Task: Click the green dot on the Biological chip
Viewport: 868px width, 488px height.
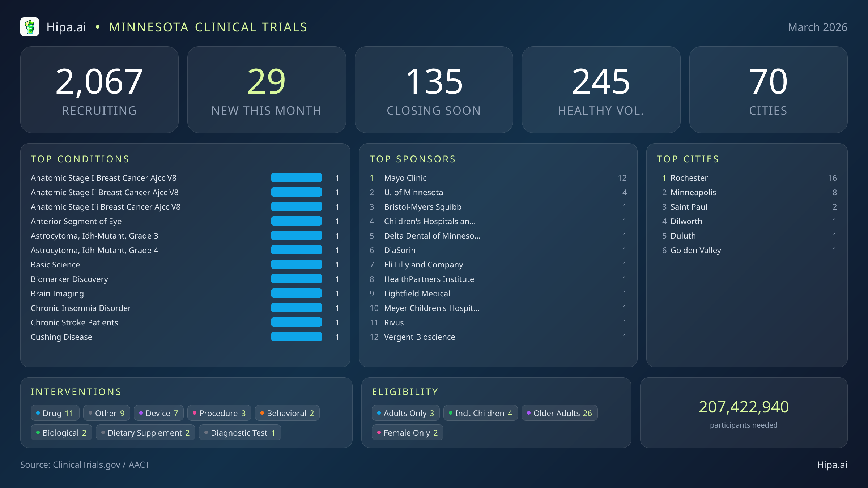Action: (x=38, y=432)
